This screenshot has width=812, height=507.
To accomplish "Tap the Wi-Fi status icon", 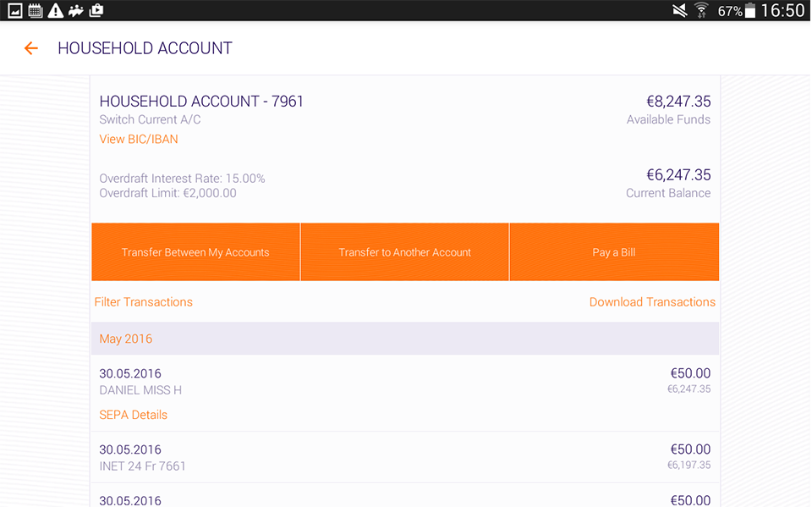I will click(702, 10).
